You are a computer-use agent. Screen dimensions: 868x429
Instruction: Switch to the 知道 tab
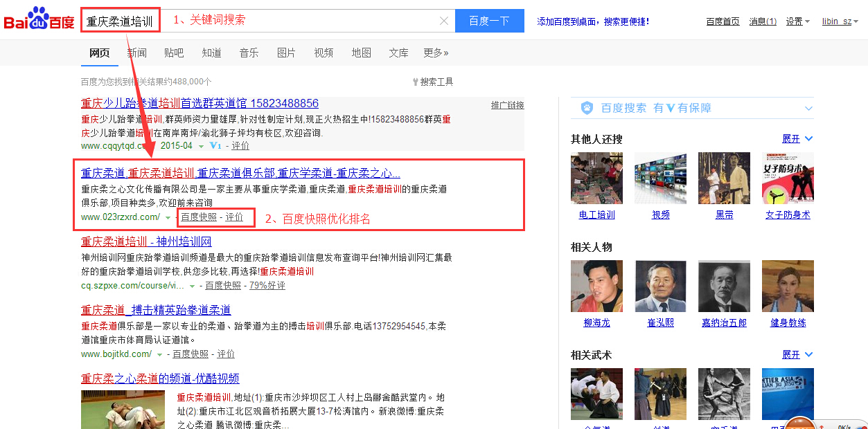click(x=211, y=53)
